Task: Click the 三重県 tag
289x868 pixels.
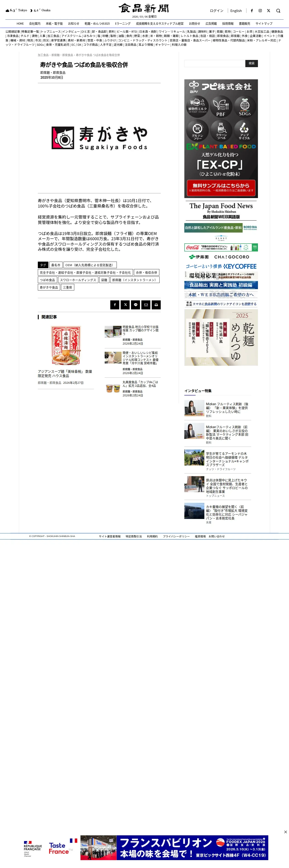Action: pos(68,288)
